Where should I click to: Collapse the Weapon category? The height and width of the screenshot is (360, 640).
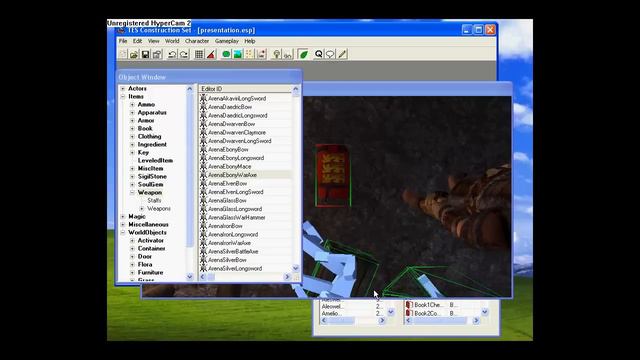[x=132, y=193]
